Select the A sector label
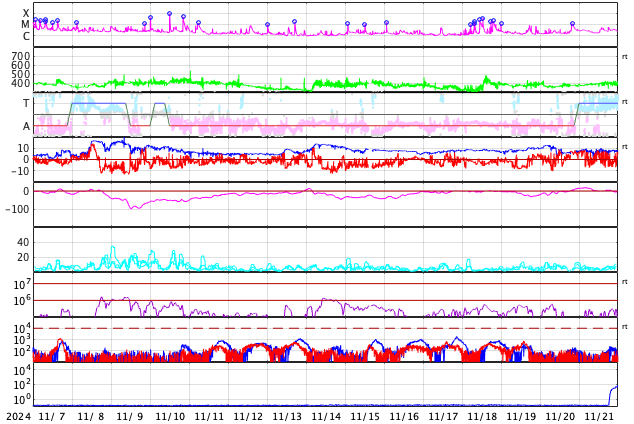The width and height of the screenshot is (634, 424). coord(26,127)
